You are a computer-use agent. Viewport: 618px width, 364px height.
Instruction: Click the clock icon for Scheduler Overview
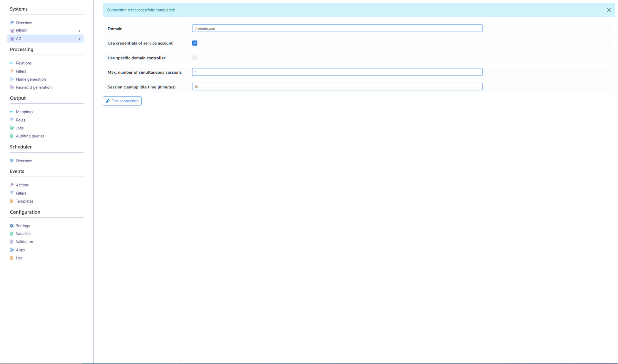(x=12, y=161)
